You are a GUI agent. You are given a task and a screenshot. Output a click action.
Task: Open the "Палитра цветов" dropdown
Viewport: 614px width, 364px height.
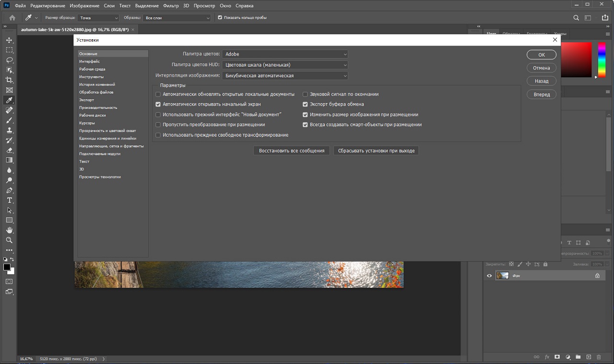(285, 54)
